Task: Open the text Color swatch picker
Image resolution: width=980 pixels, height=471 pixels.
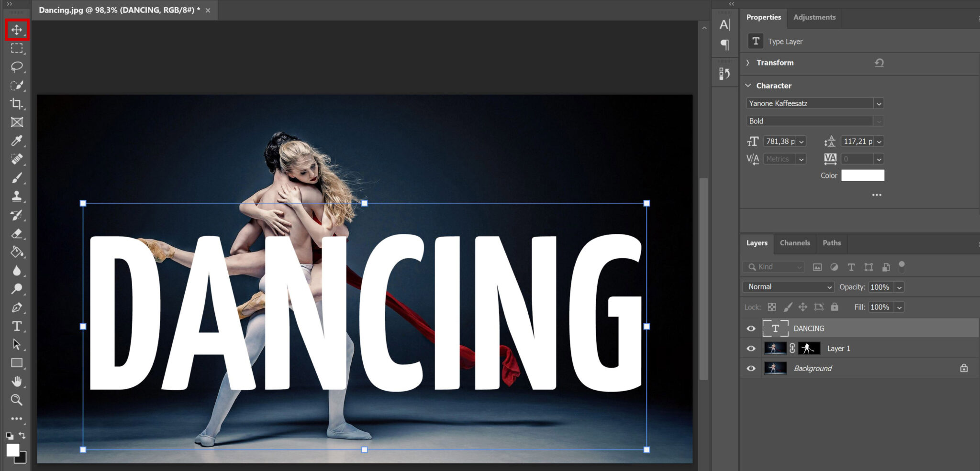Action: pos(863,175)
